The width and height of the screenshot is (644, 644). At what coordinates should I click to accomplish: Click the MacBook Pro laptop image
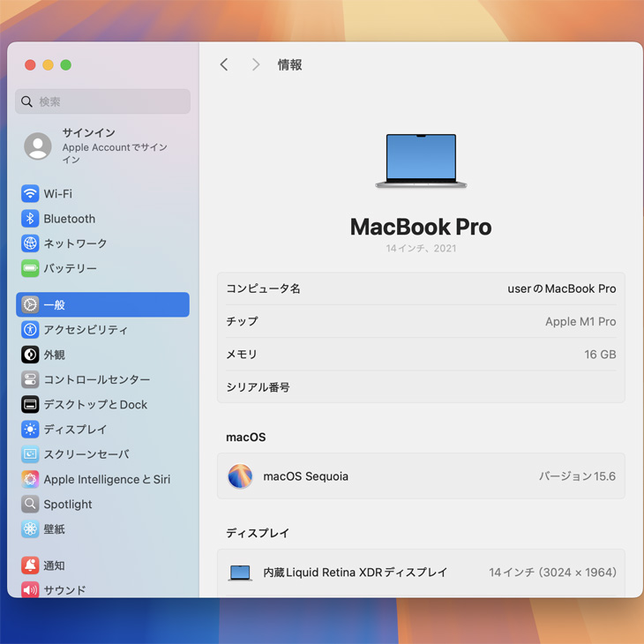(x=421, y=161)
